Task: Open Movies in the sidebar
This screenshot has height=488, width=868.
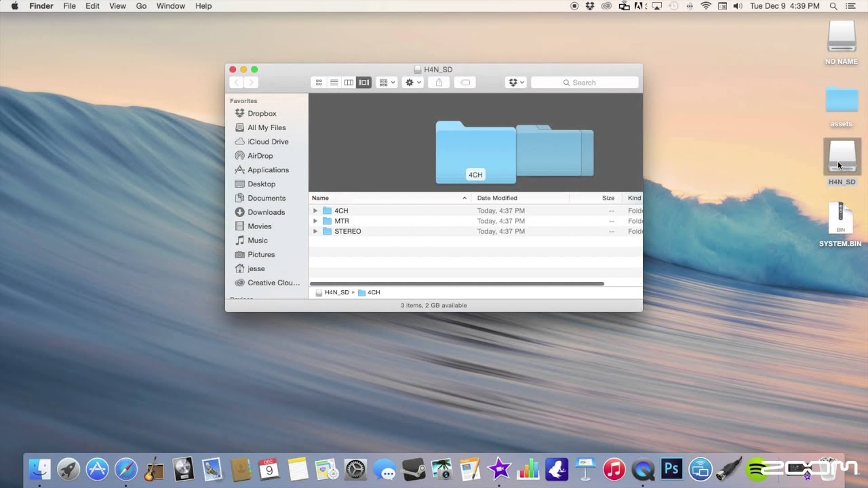Action: pyautogui.click(x=259, y=226)
